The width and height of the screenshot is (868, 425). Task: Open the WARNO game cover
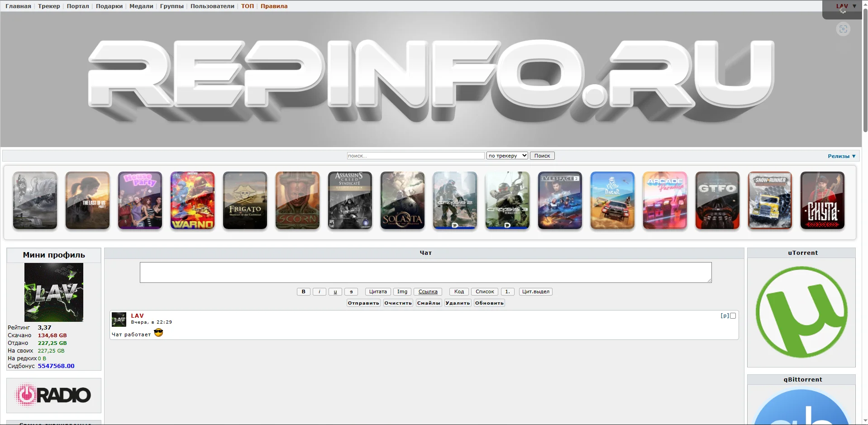(192, 200)
